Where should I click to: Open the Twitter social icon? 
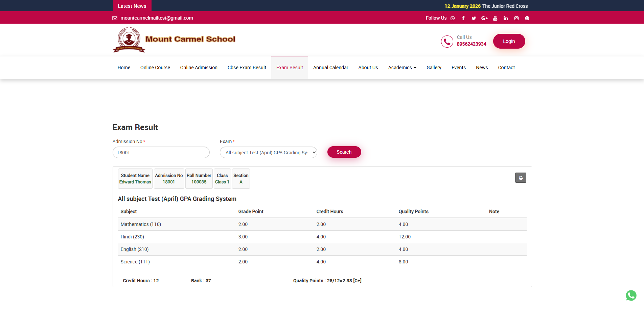tap(474, 18)
